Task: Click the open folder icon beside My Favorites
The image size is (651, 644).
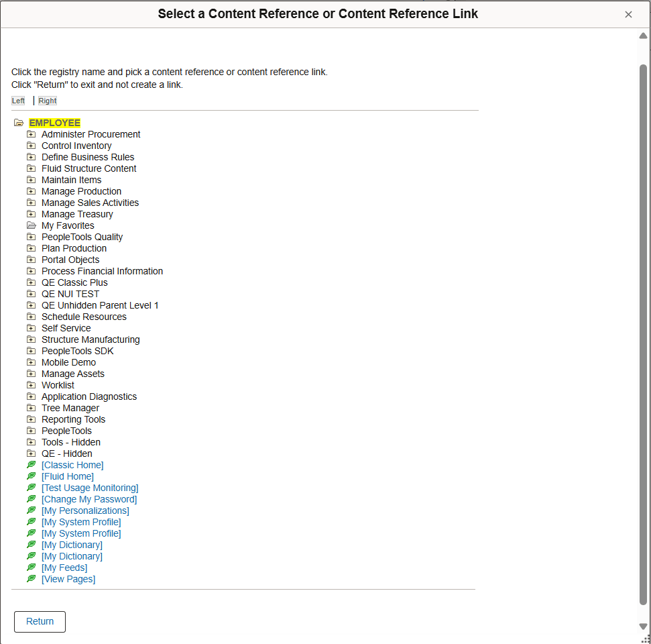Action: (31, 225)
